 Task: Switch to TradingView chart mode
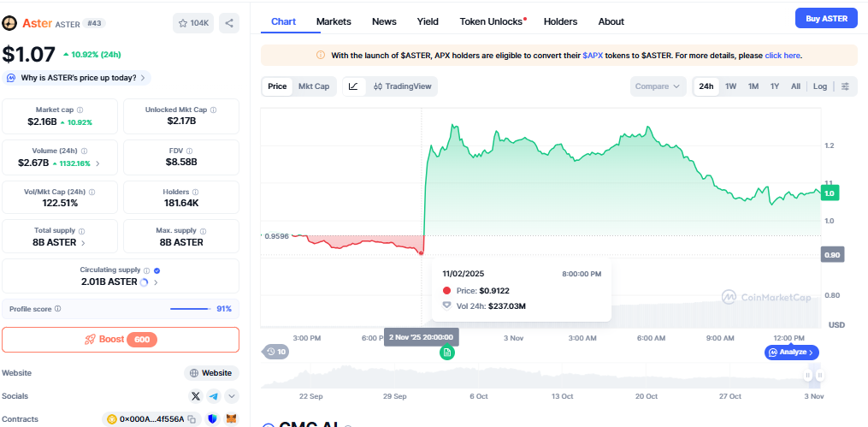[x=403, y=86]
